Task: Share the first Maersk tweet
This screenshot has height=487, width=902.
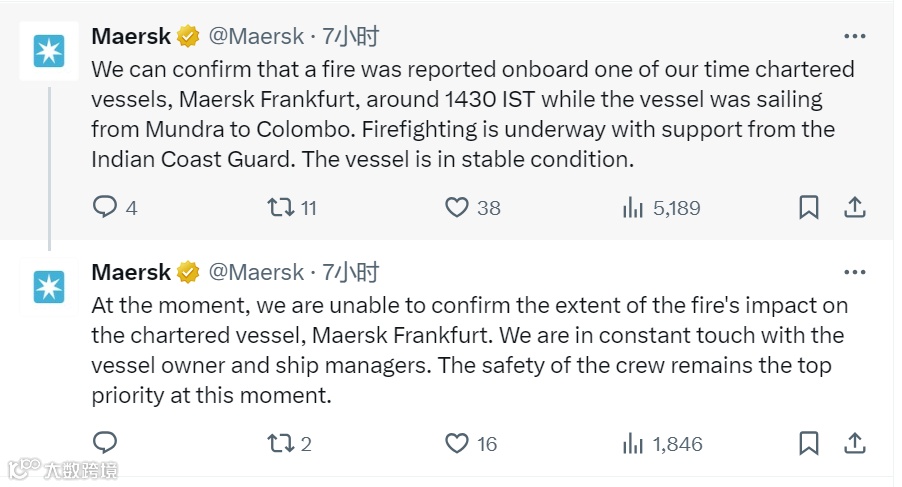Action: tap(855, 207)
